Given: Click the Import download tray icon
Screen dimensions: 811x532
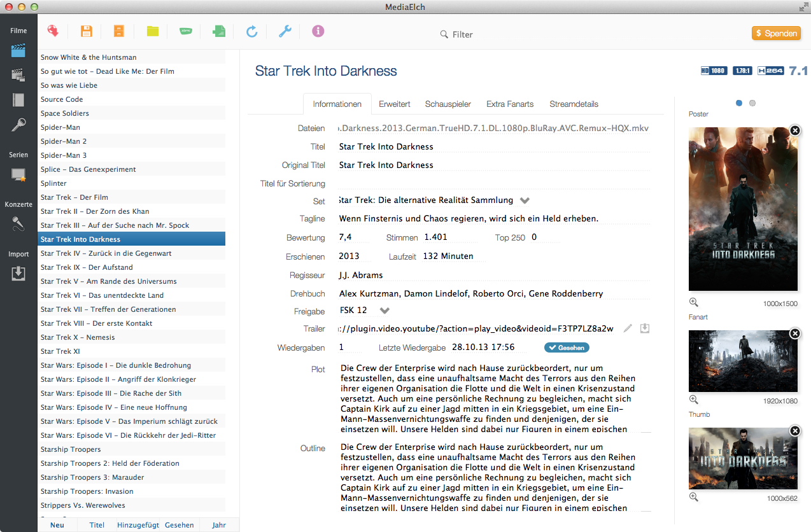Looking at the screenshot, I should 18,273.
